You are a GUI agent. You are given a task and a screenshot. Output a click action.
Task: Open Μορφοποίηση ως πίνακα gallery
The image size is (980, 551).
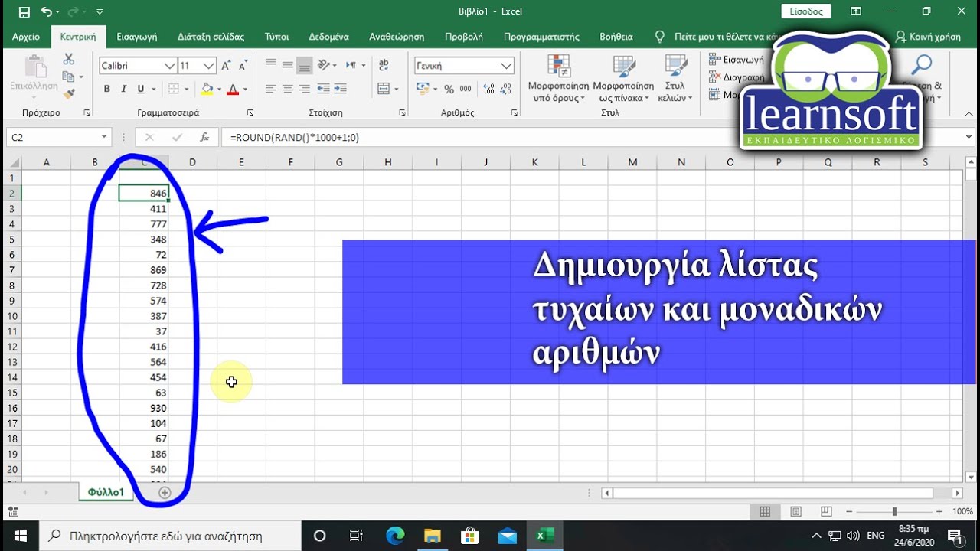pos(623,77)
